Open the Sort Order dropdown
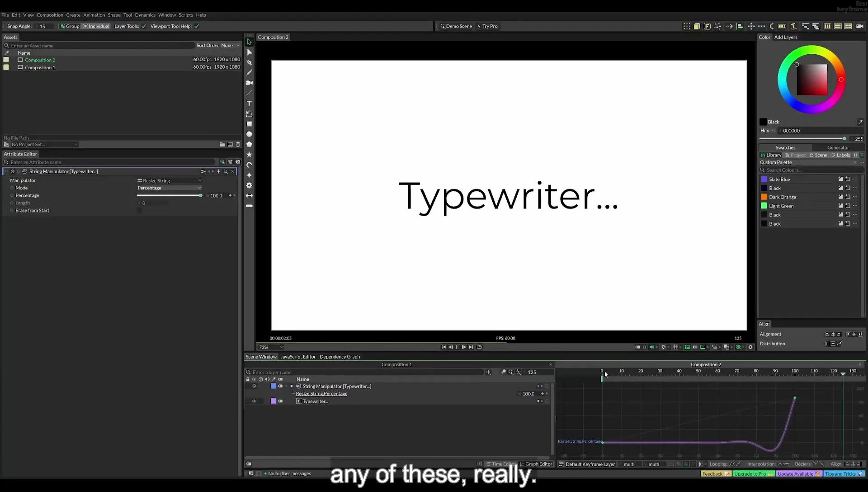This screenshot has height=492, width=868. point(230,46)
